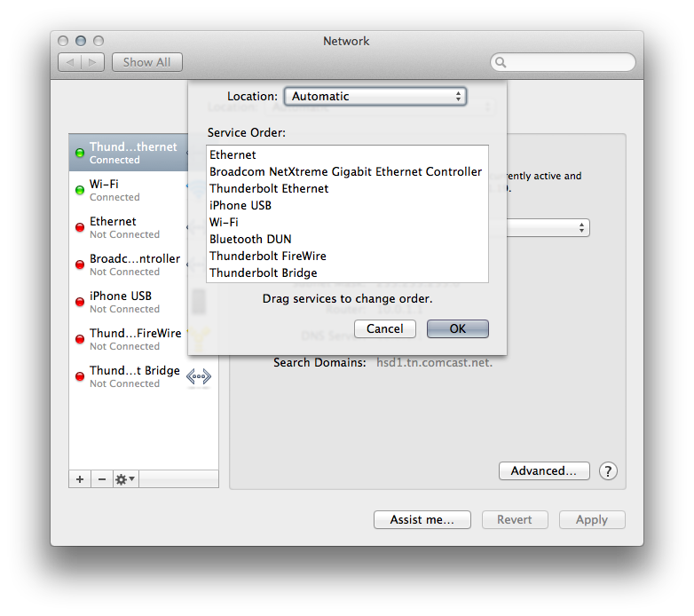
Task: Select Ethernet Not Connected in sidebar
Action: [x=129, y=227]
